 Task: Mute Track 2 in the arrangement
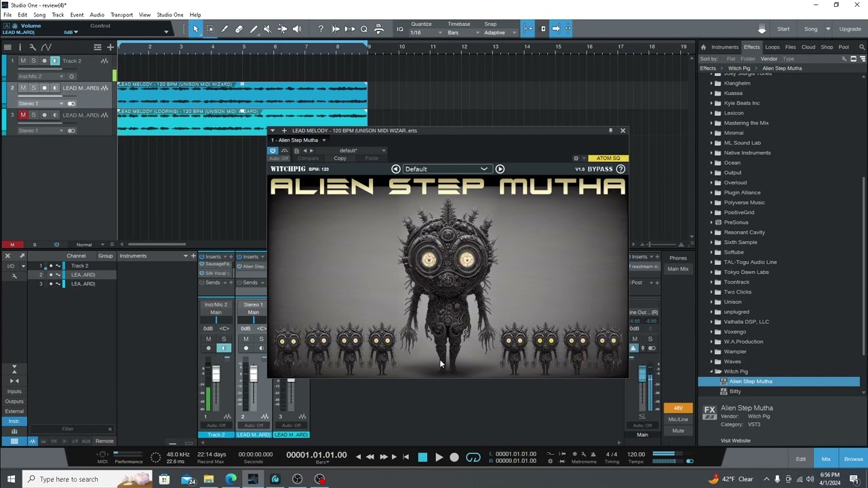pyautogui.click(x=23, y=61)
